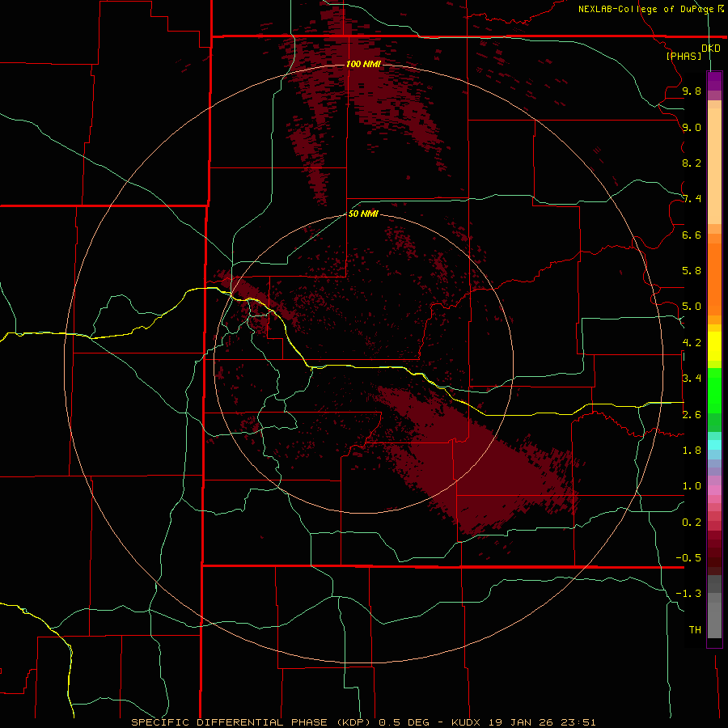Click the 100 NMI range ring label
The width and height of the screenshot is (728, 728).
363,64
